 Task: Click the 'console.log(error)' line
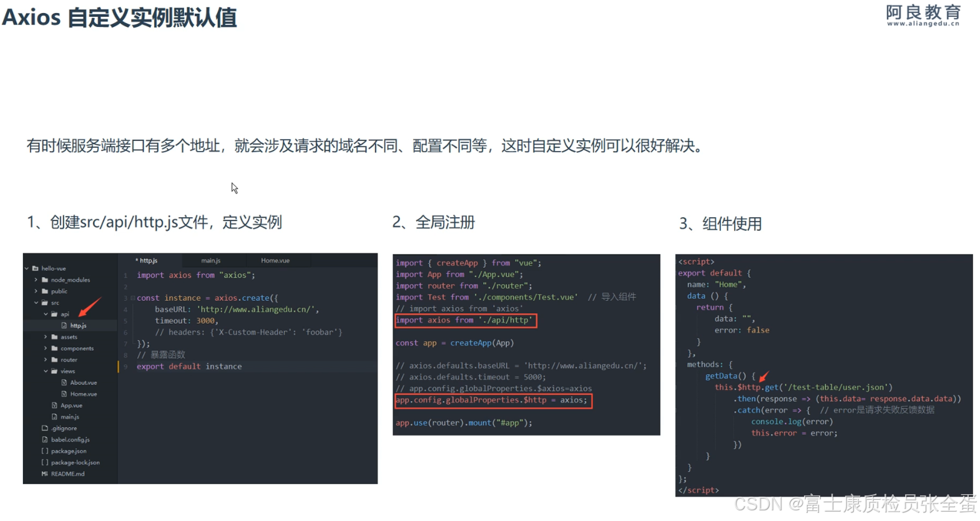[x=792, y=422]
